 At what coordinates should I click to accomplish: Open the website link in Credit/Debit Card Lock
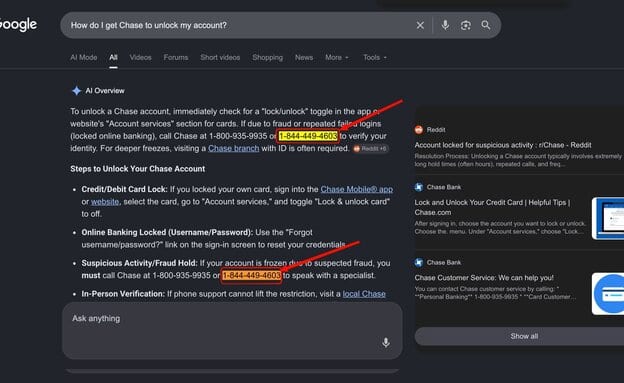pyautogui.click(x=105, y=202)
